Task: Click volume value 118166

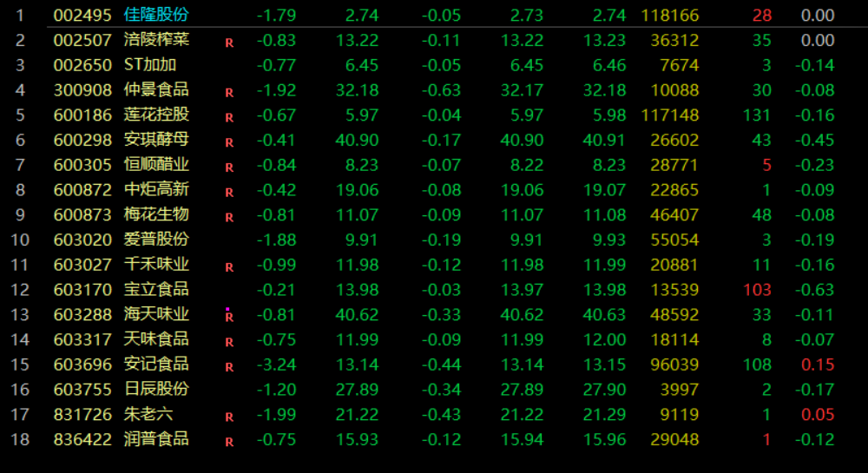Action: pos(670,15)
